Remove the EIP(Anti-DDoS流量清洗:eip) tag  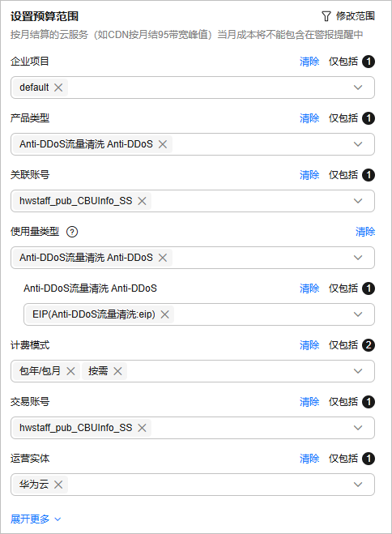[x=164, y=314]
